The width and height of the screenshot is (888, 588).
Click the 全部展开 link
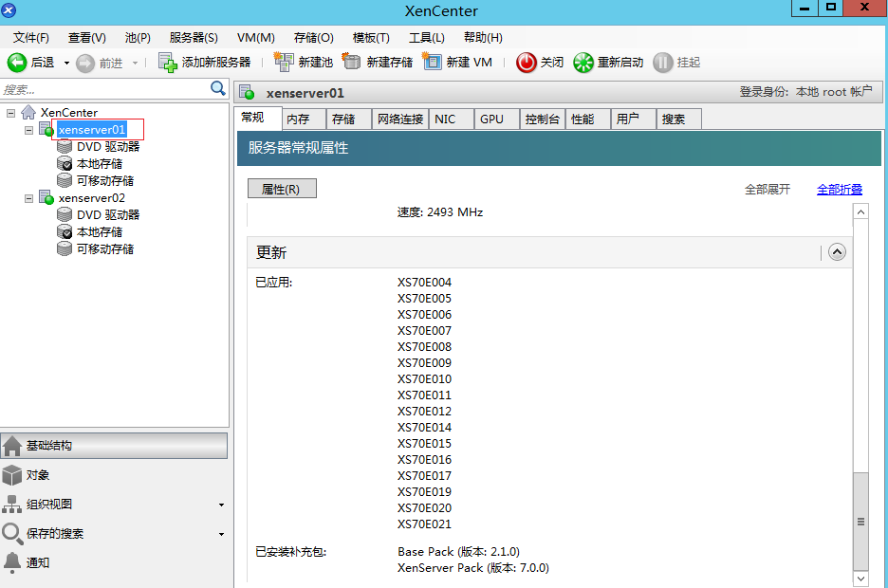point(767,190)
